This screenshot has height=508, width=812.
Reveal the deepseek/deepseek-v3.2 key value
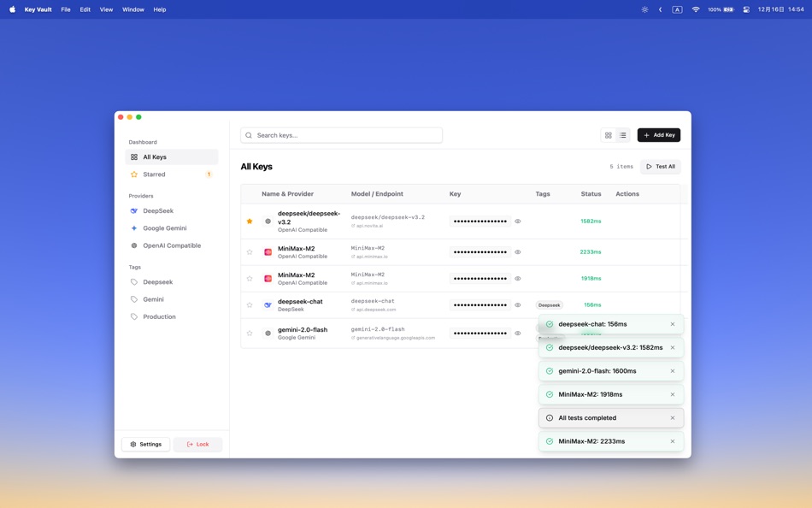[x=517, y=222]
